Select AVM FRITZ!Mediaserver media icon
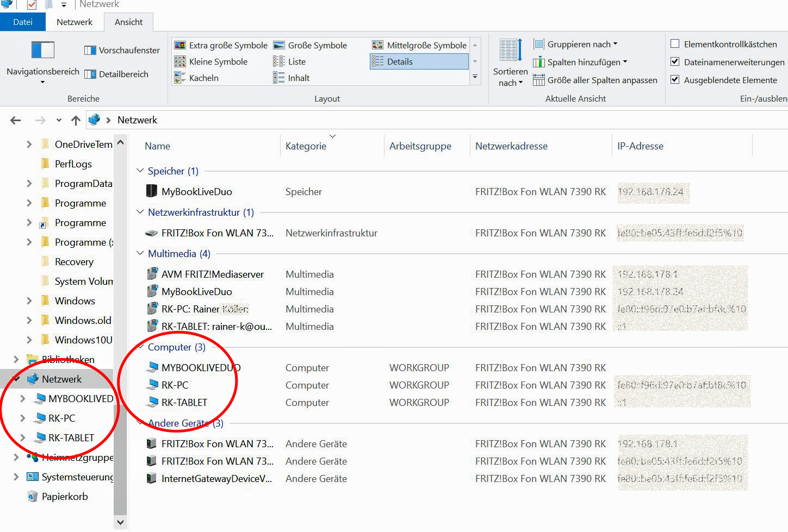This screenshot has width=788, height=532. point(152,274)
